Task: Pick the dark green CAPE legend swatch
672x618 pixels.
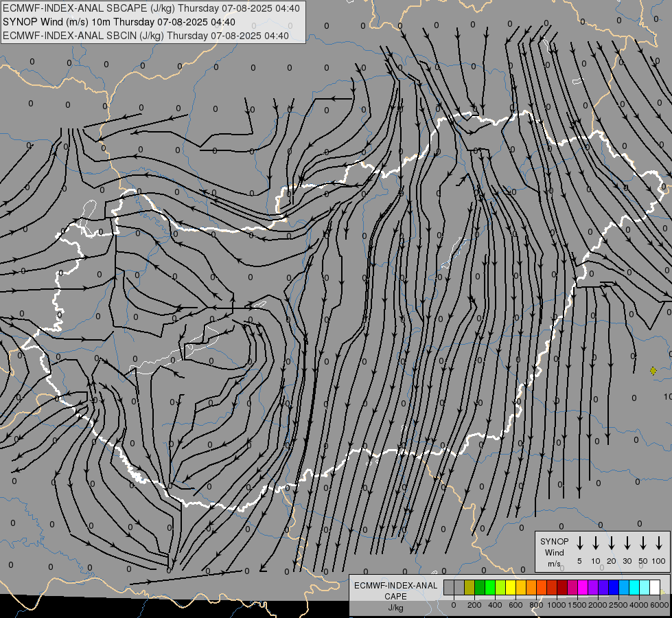Action: pos(480,587)
